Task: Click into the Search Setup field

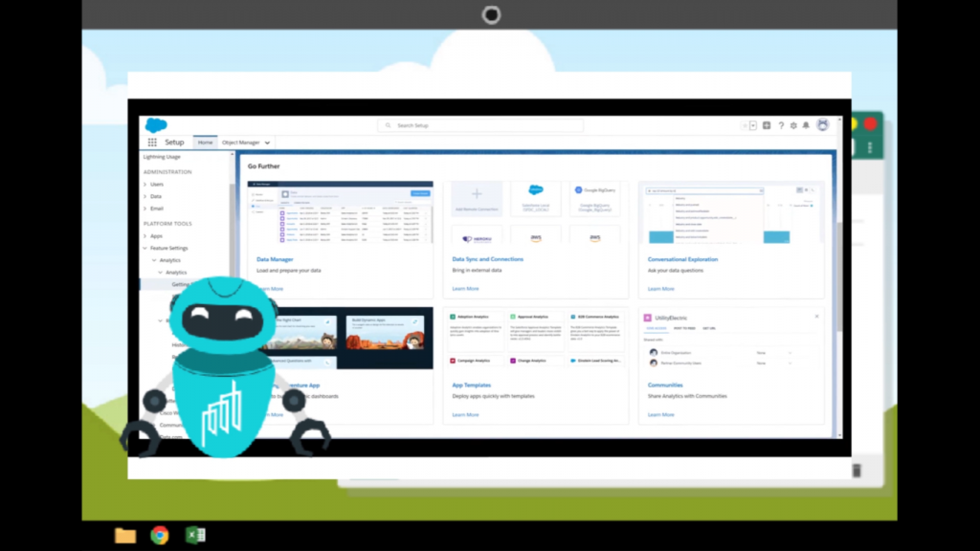Action: 480,125
